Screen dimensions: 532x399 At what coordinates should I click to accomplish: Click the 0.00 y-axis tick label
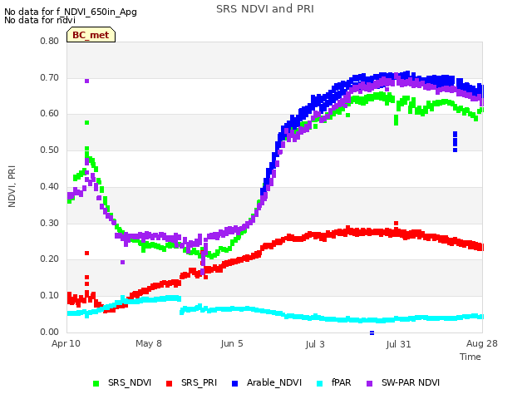coord(50,332)
